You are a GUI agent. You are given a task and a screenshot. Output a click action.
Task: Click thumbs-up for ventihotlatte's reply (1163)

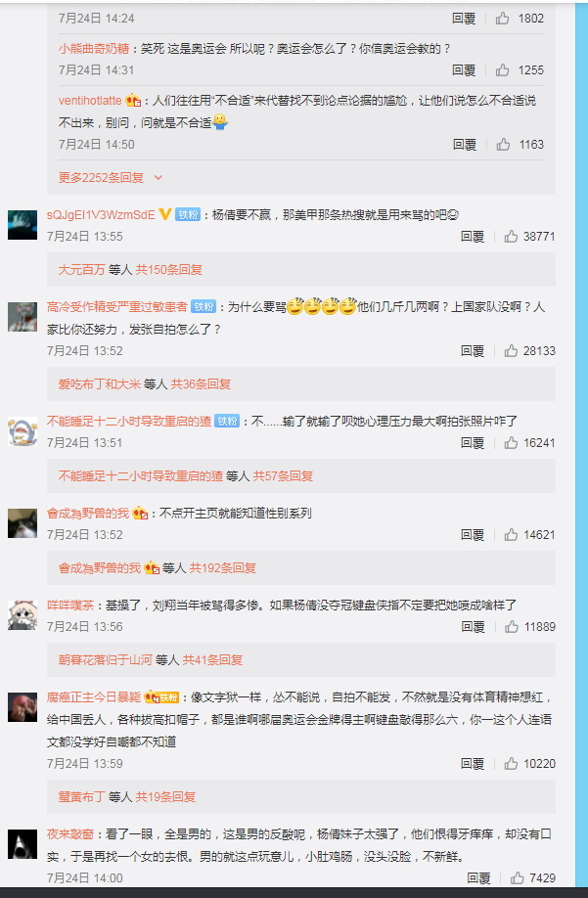click(503, 144)
